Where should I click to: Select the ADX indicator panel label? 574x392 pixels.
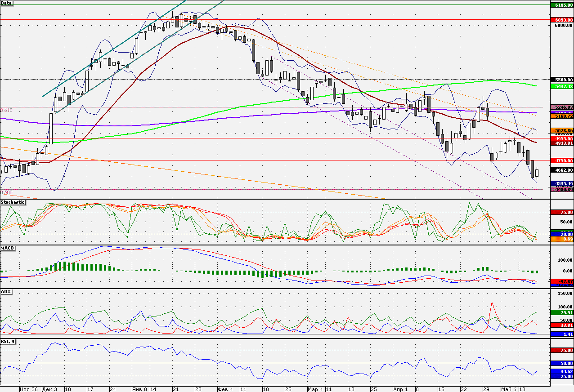pos(6,292)
